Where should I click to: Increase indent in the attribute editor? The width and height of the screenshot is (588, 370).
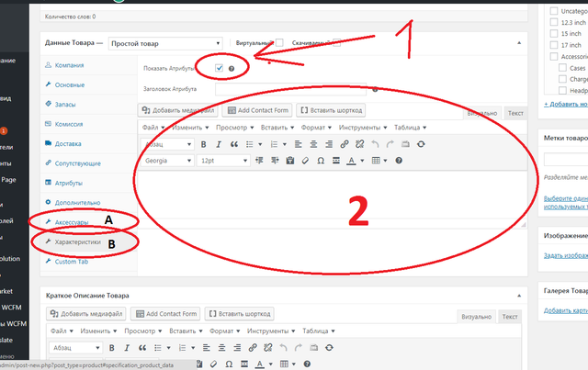[x=275, y=161]
